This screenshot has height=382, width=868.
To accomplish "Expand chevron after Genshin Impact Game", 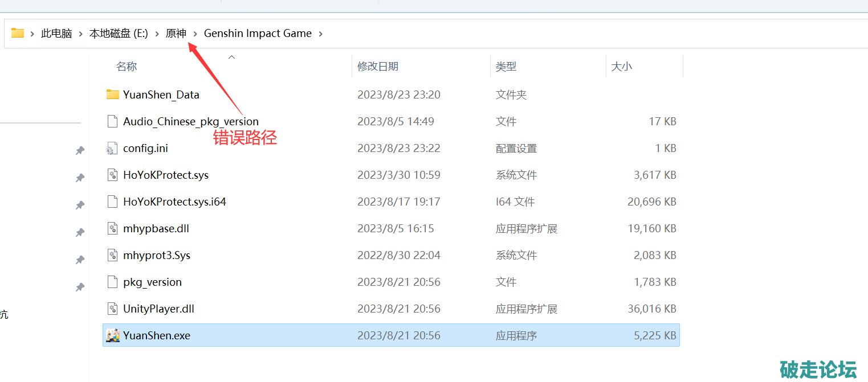I will click(321, 34).
